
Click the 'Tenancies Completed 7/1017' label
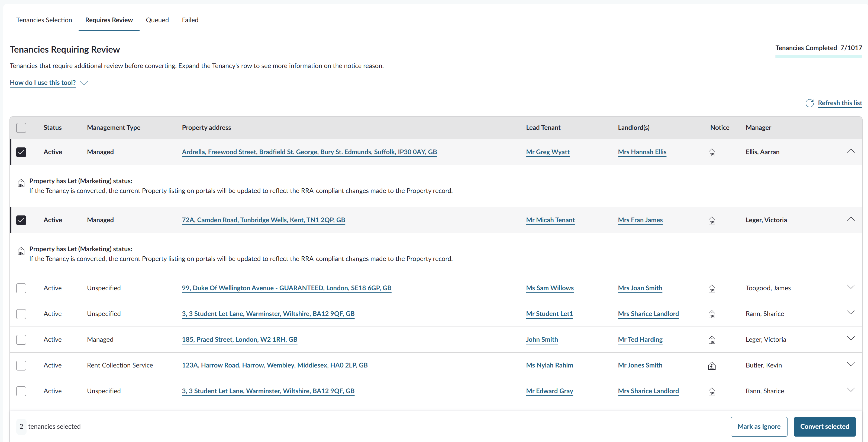pos(818,48)
